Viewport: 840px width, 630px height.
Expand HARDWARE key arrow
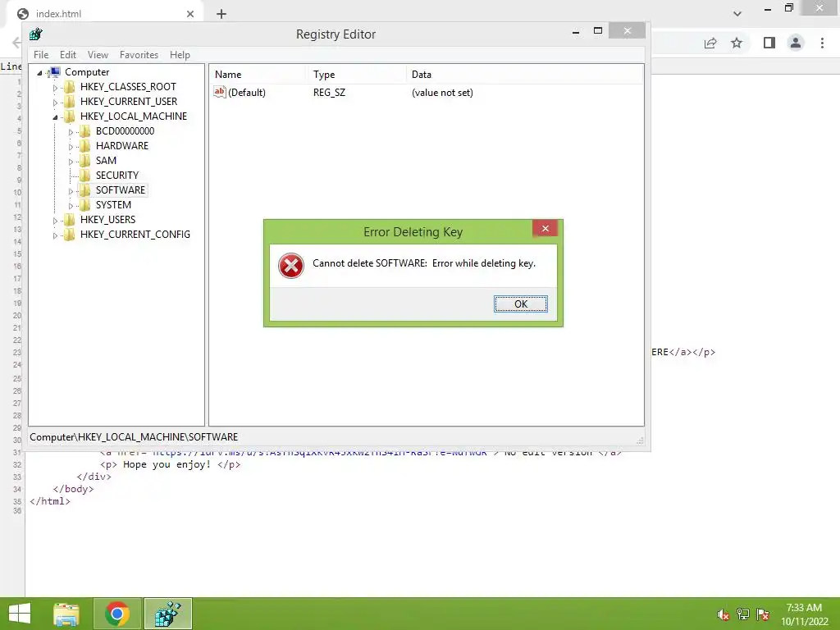[71, 146]
